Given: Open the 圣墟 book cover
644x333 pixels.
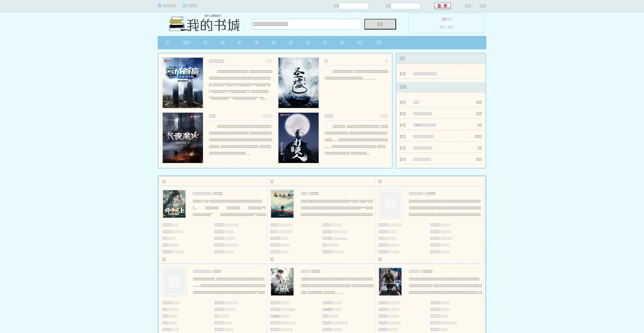Looking at the screenshot, I should coord(299,83).
